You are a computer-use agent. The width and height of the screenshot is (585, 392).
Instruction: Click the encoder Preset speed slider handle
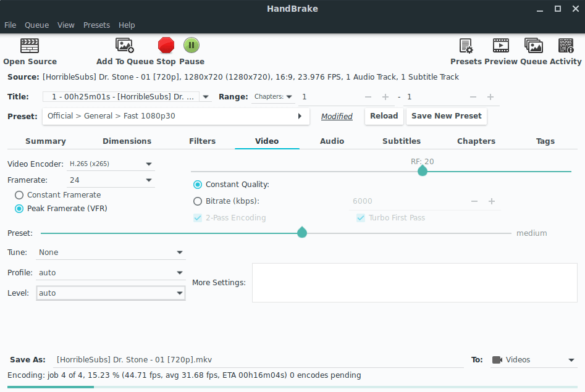302,232
